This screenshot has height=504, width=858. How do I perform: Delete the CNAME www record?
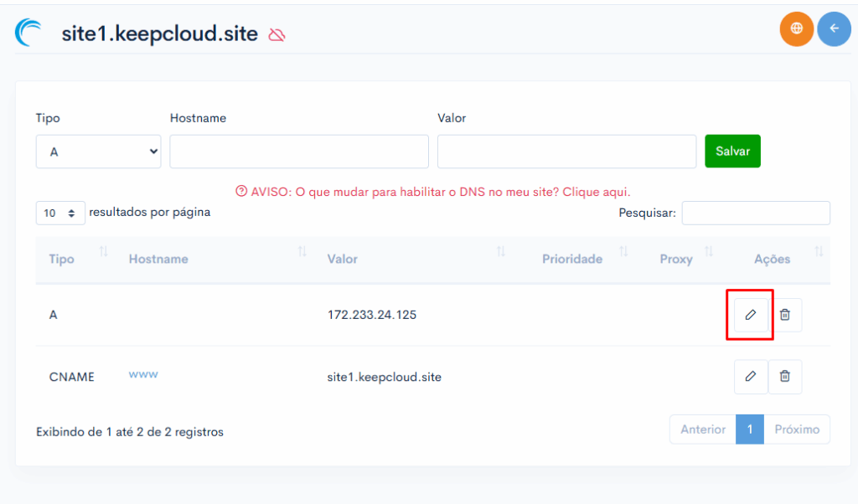point(784,377)
